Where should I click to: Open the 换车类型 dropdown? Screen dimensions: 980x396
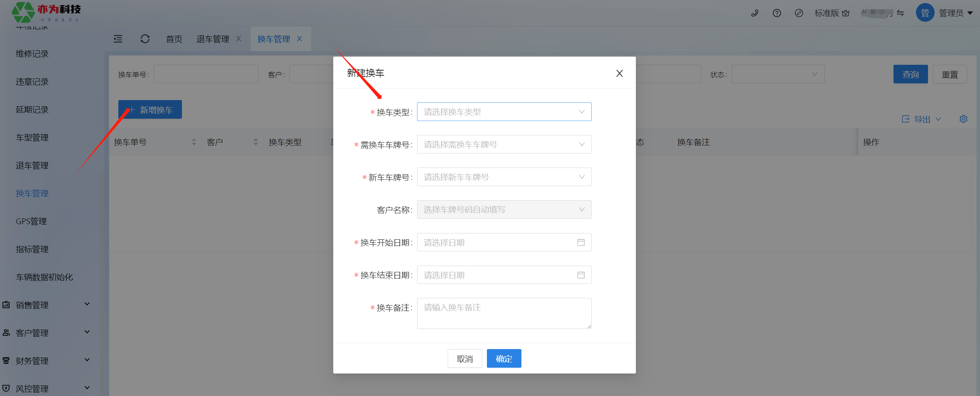(504, 112)
